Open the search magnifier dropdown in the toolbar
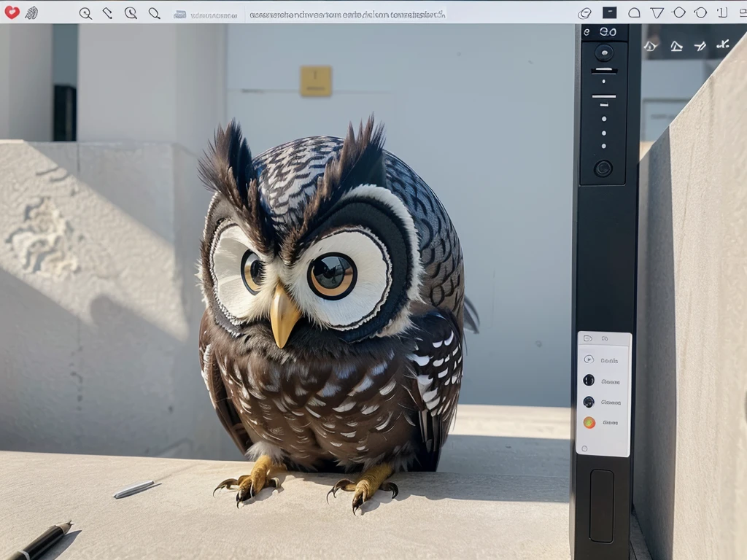Image resolution: width=747 pixels, height=560 pixels. point(129,12)
